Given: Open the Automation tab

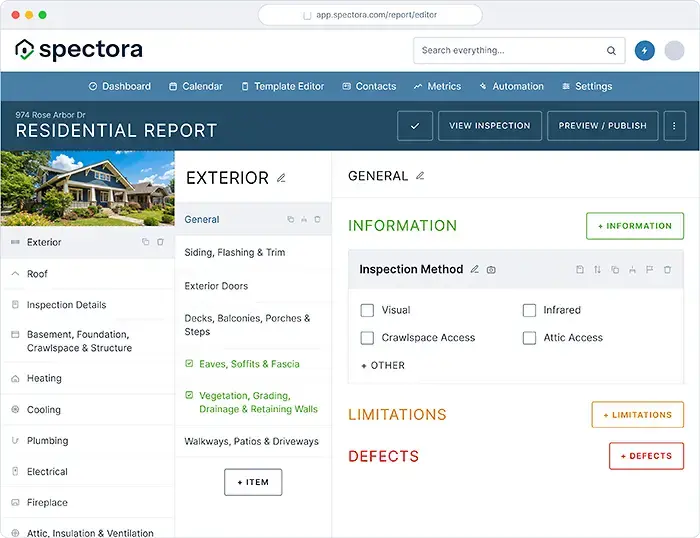Looking at the screenshot, I should click(512, 86).
